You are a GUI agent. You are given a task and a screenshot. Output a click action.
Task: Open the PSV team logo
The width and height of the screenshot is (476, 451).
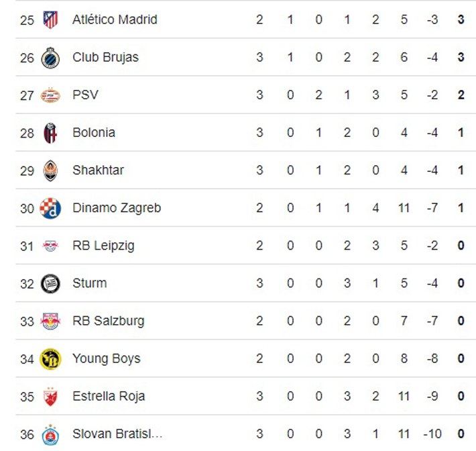[50, 95]
